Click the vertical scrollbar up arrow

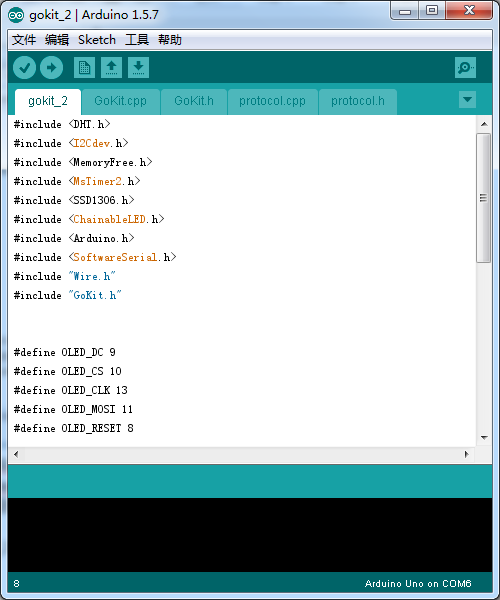[484, 124]
